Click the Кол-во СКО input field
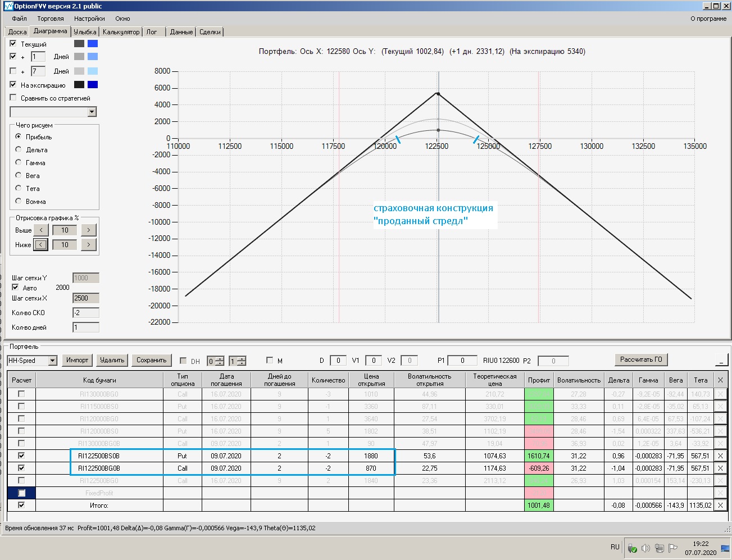This screenshot has height=560, width=732. click(x=86, y=313)
